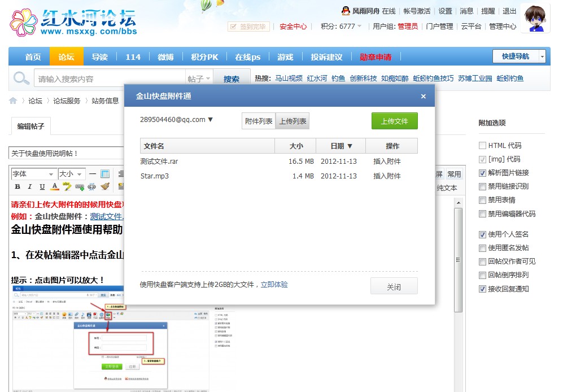Close the 金山快盘附件通 dialog with X
563x392 pixels.
click(x=424, y=96)
